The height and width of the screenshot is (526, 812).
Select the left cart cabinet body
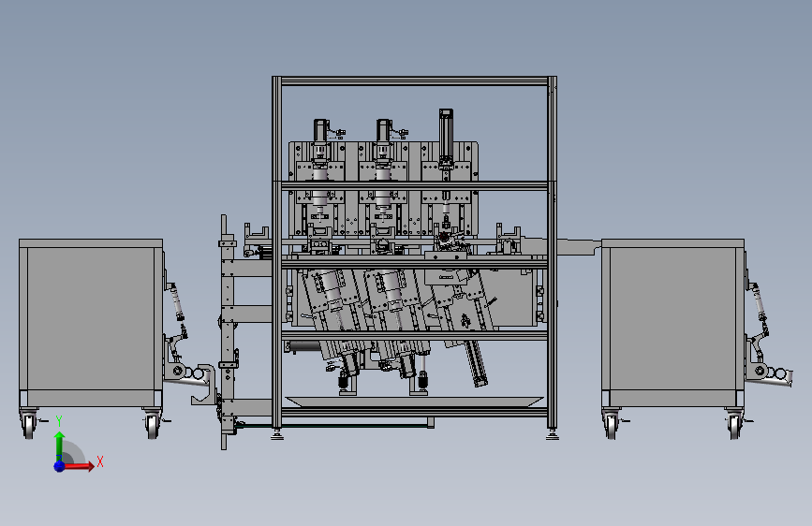click(91, 323)
